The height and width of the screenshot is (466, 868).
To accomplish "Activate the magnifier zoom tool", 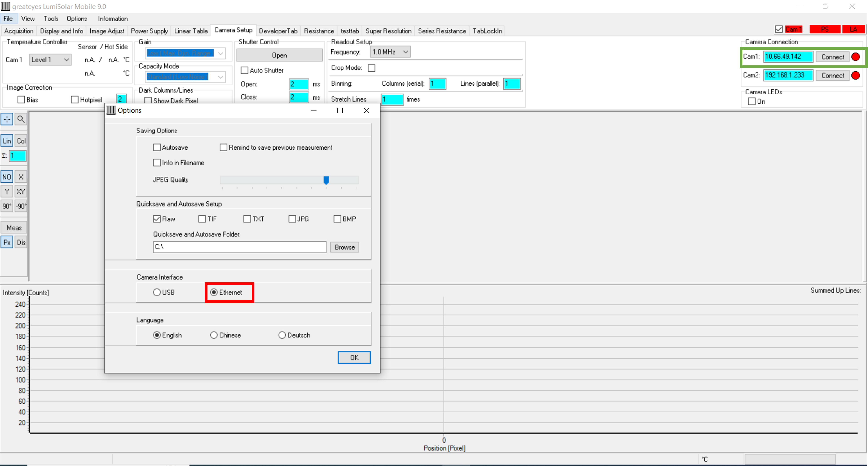I will coord(21,119).
